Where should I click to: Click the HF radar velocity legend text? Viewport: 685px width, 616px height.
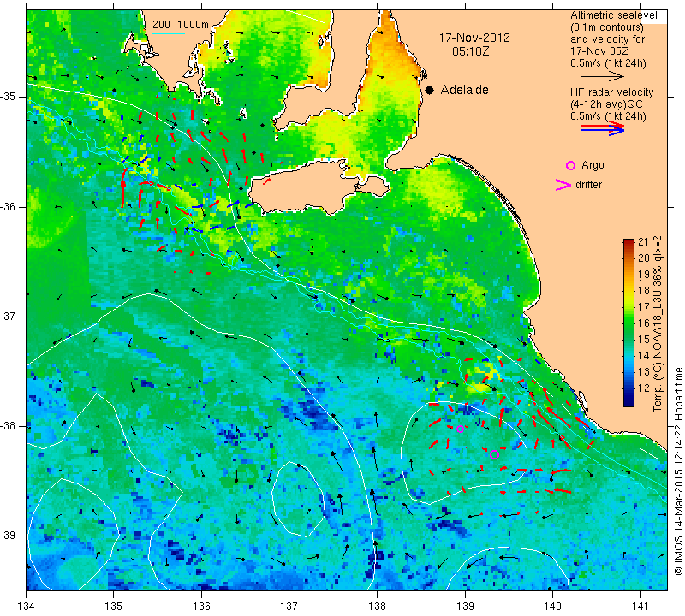pyautogui.click(x=611, y=92)
